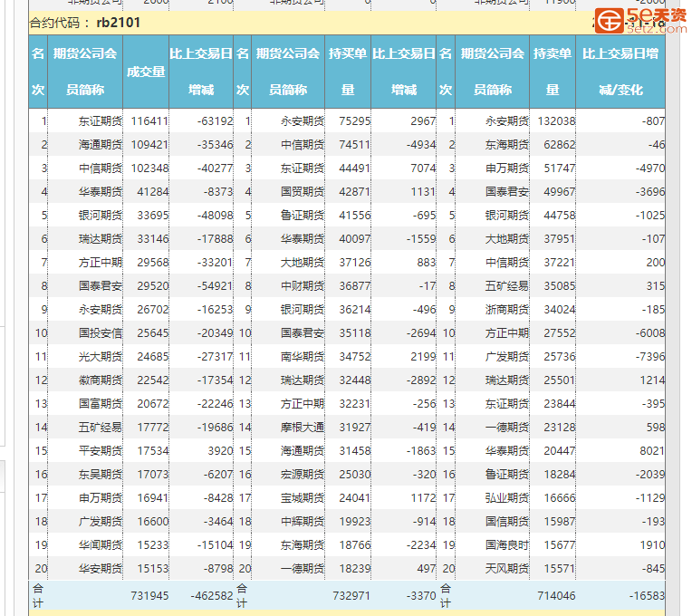Select total short position 714046

coord(556,596)
